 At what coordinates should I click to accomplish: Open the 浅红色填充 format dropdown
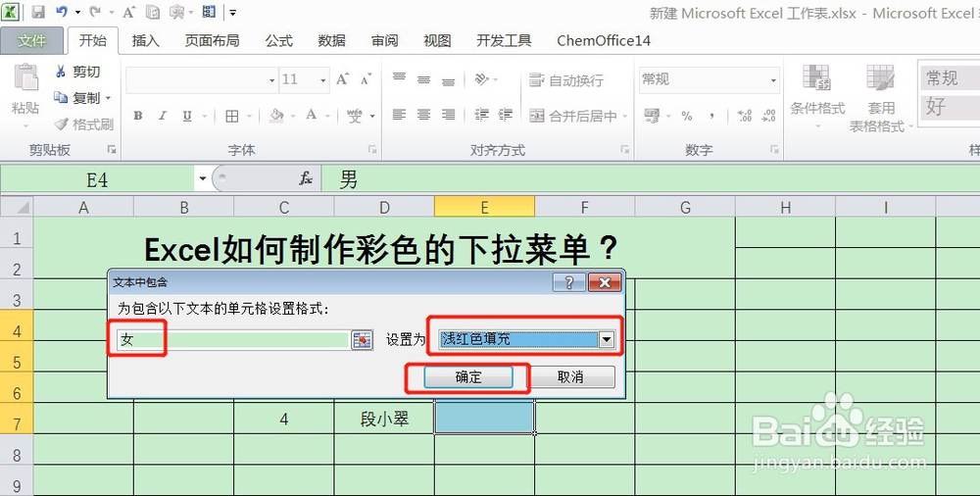(x=607, y=339)
